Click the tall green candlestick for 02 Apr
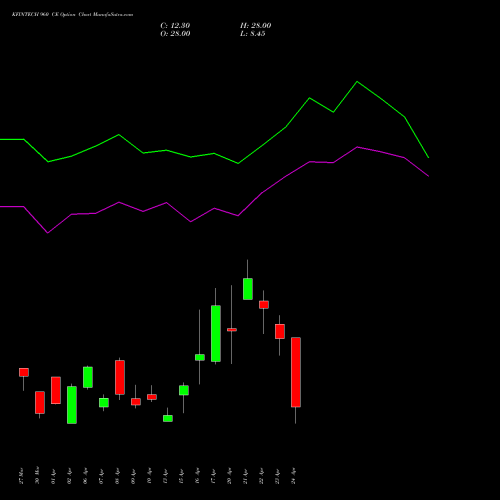 coord(72,405)
